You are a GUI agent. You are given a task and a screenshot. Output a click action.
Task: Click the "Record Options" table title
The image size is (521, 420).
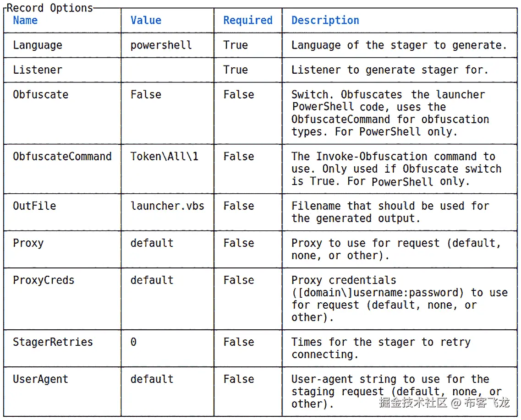[x=50, y=8]
